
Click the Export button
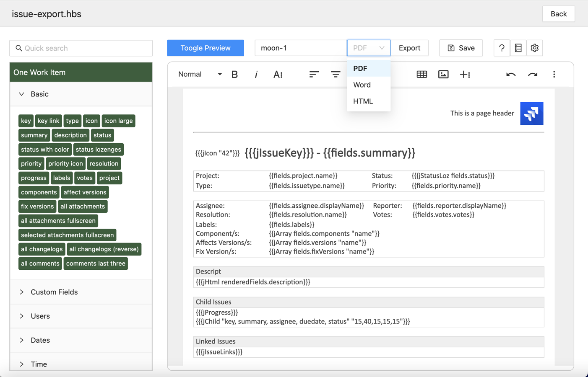click(x=409, y=48)
